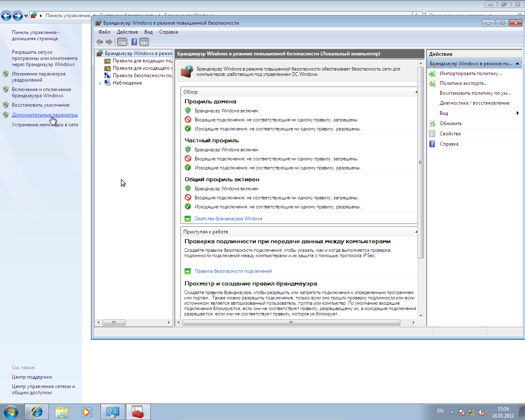Open the Вид menu in the menu bar
The image size is (525, 420).
[148, 32]
